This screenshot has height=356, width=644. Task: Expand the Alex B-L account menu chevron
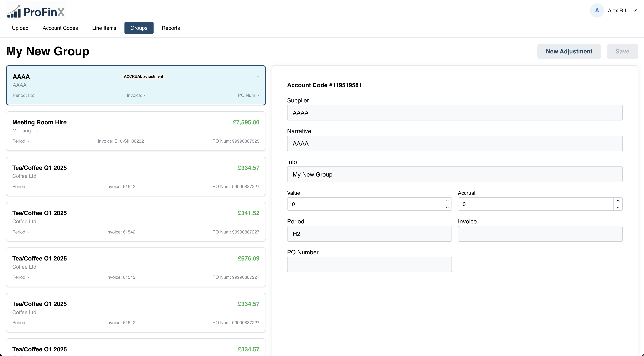pos(634,10)
